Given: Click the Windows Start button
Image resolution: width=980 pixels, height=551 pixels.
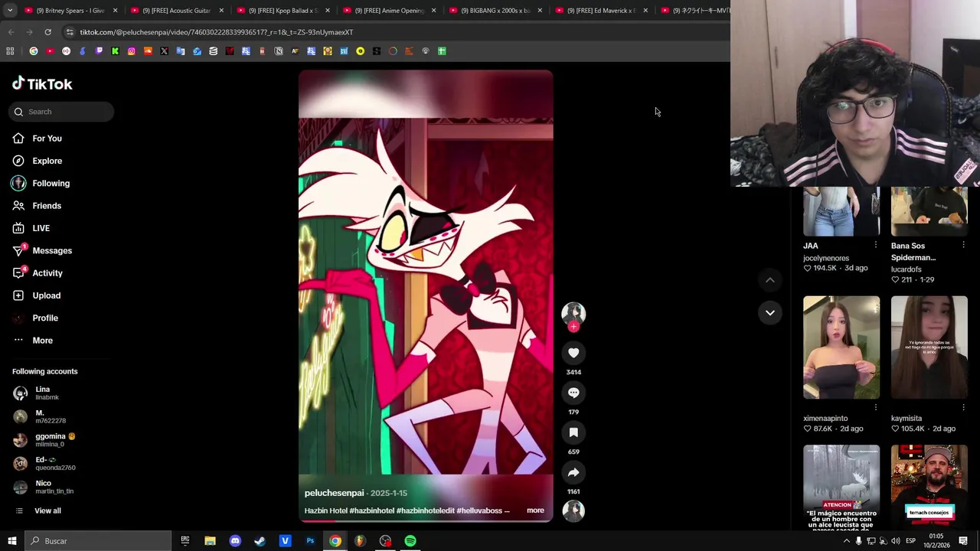Looking at the screenshot, I should [12, 541].
